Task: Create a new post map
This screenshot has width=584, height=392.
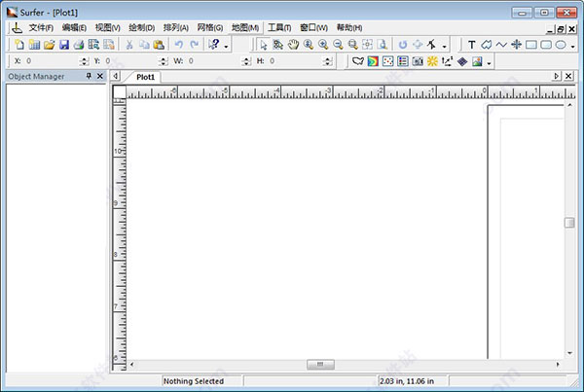Action: pyautogui.click(x=387, y=61)
